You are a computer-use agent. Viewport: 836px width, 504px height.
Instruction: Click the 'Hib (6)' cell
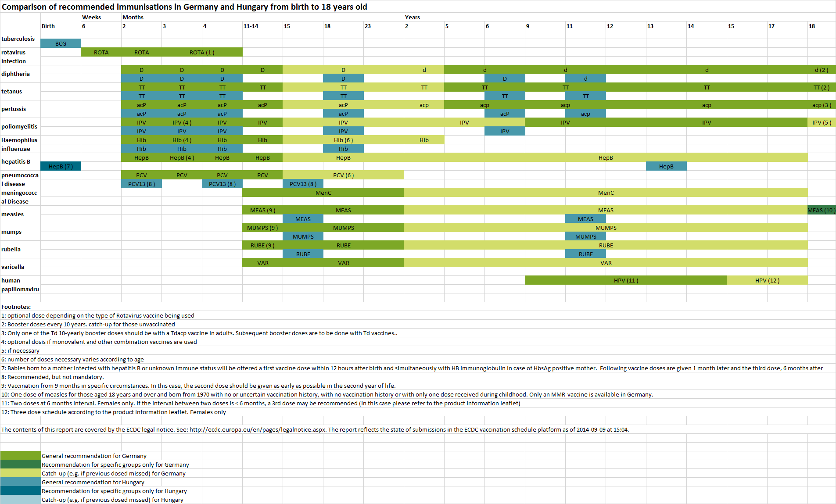[x=343, y=140]
